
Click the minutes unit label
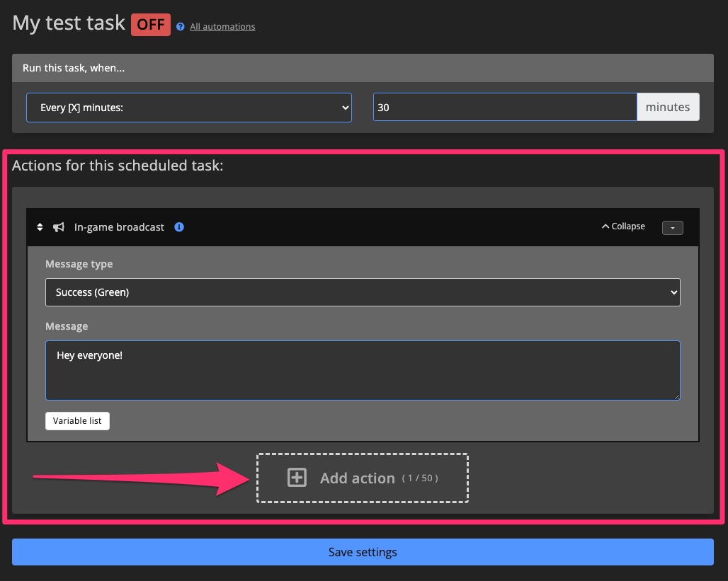pyautogui.click(x=668, y=107)
